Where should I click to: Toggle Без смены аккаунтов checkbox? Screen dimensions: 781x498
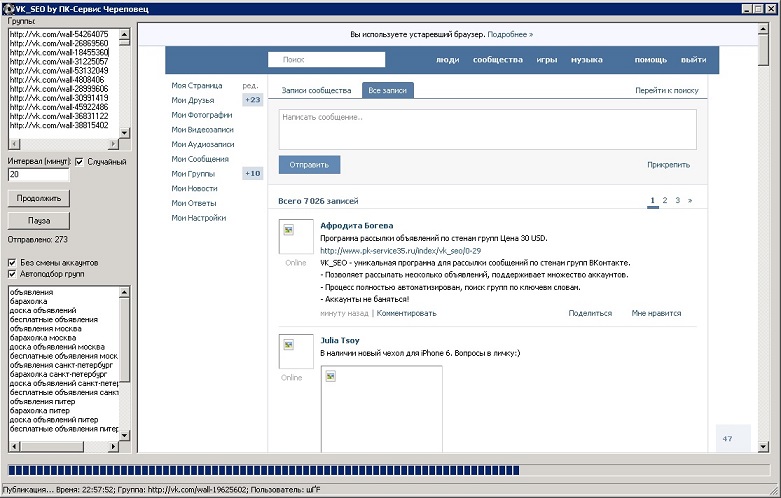coord(12,262)
